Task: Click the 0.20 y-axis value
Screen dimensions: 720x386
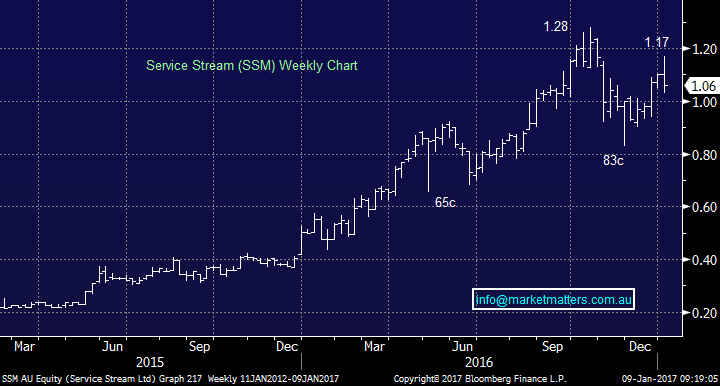Action: pyautogui.click(x=704, y=313)
